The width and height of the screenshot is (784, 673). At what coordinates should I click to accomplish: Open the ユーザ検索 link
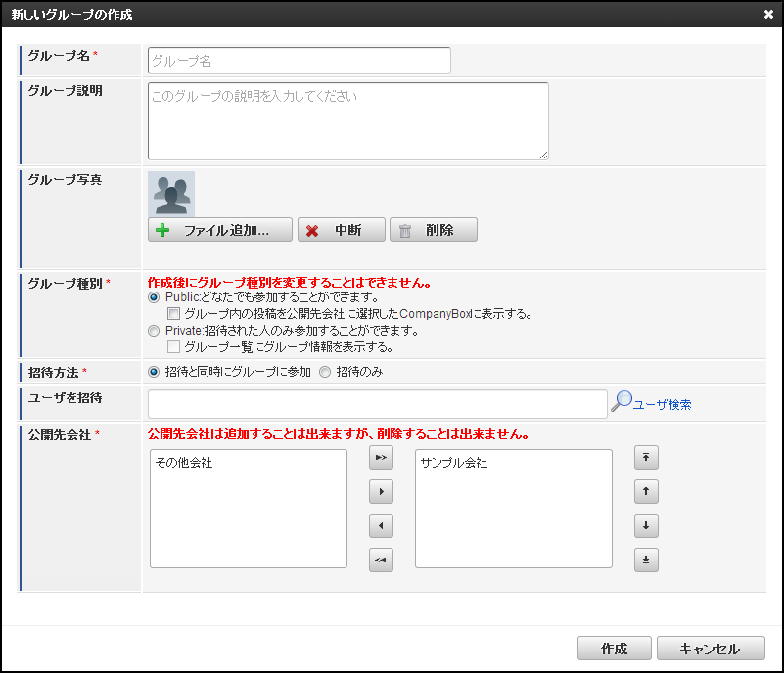click(x=662, y=405)
